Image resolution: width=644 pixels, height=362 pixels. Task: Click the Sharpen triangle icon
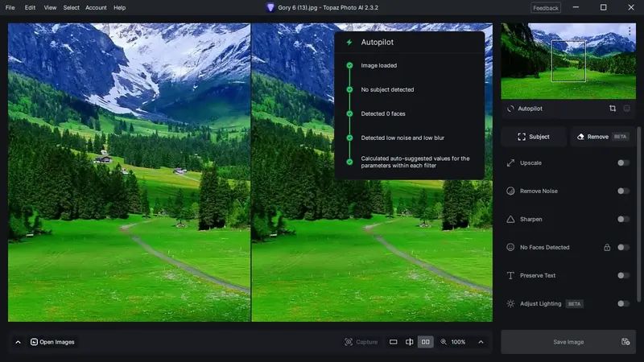[x=510, y=219]
